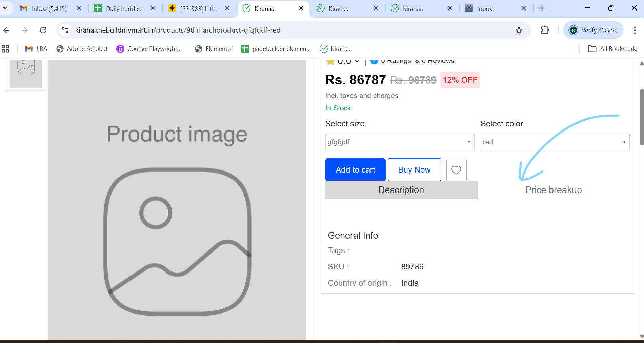The width and height of the screenshot is (644, 343).
Task: Click the In Stock label
Action: pos(338,108)
